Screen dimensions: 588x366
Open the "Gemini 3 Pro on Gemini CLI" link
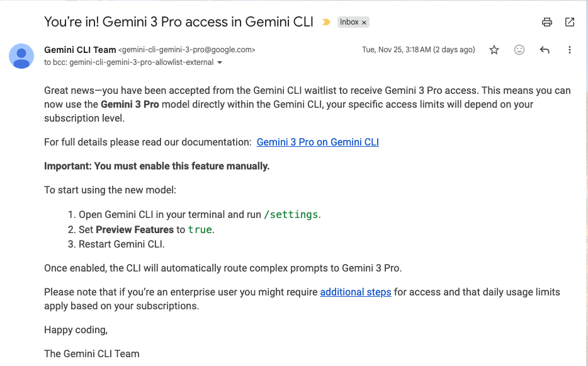[317, 142]
